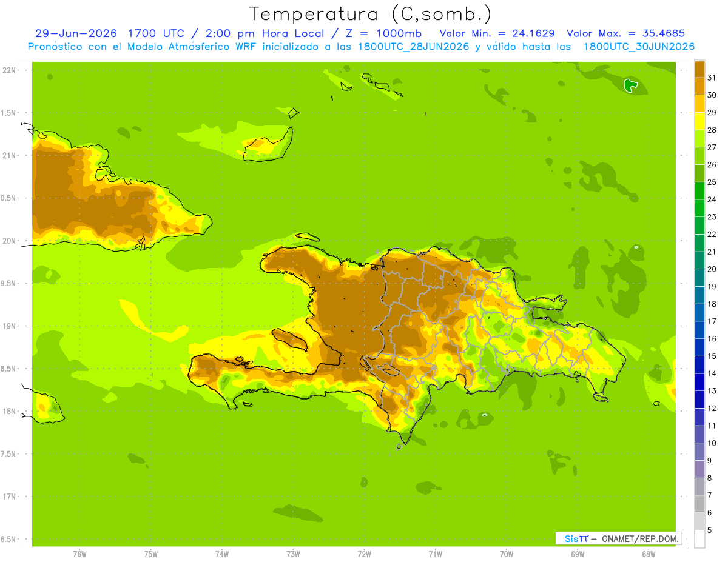The height and width of the screenshot is (562, 728).
Task: Select the '29-Jun-2026' forecast date text
Action: (x=76, y=33)
